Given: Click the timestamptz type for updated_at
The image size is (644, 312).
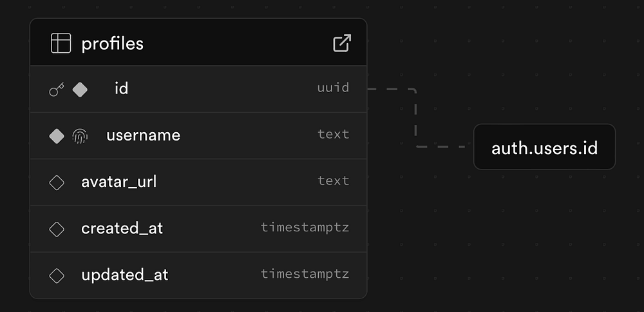Looking at the screenshot, I should pos(305,273).
